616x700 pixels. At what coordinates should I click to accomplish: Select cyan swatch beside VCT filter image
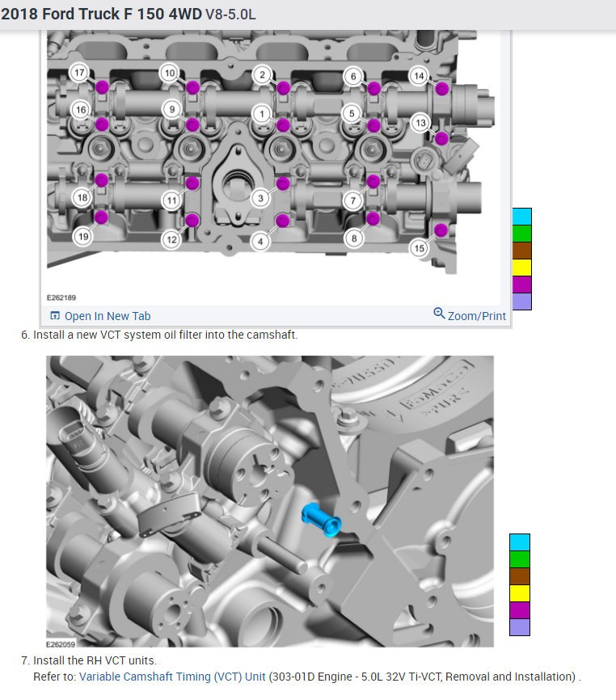point(520,542)
